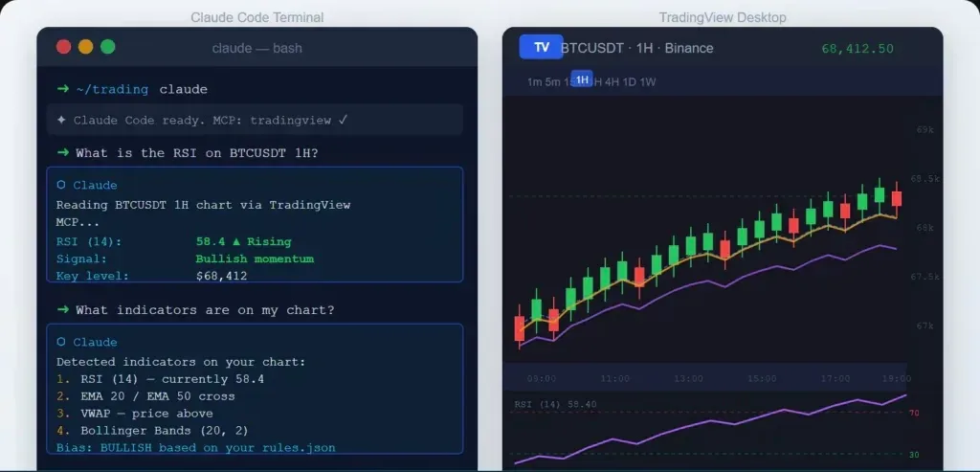Click the '$68,412' key level value
980x472 pixels.
221,276
